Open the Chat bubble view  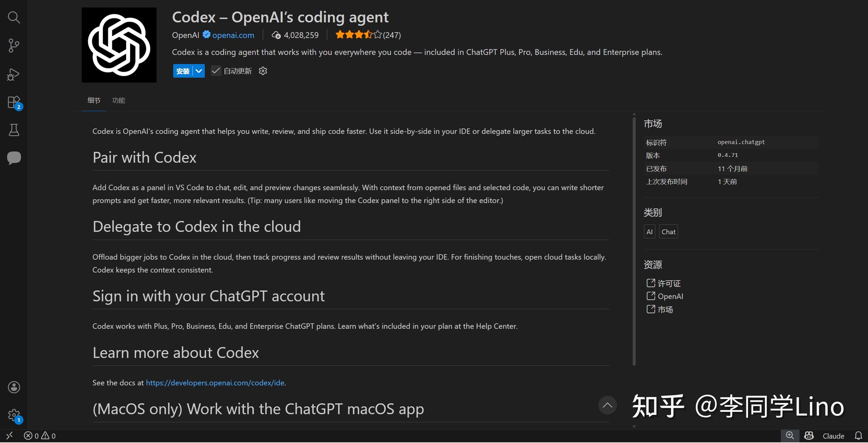(14, 158)
